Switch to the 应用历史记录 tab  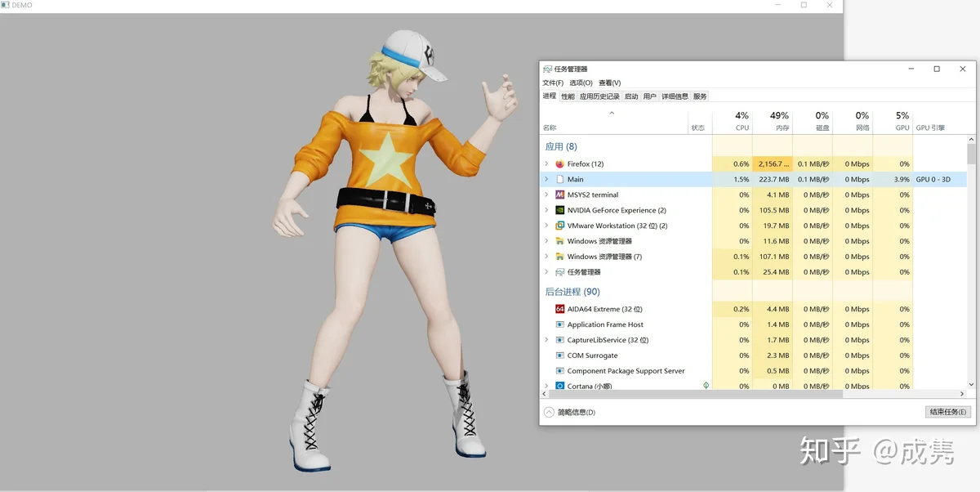[599, 96]
